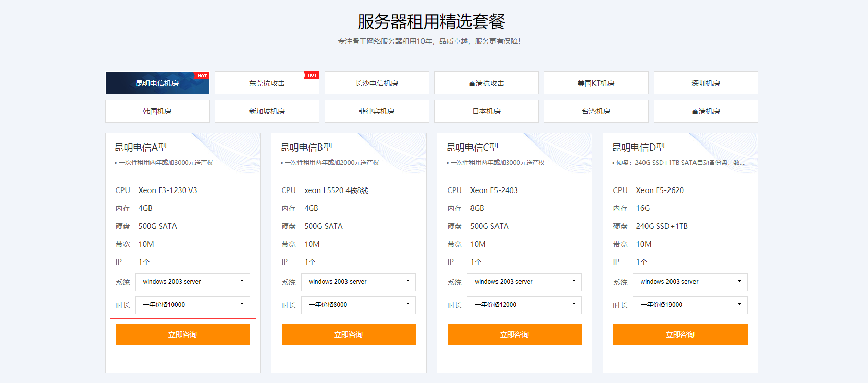
Task: Click 立即咨询 for 昆明电信A型
Action: 183,334
